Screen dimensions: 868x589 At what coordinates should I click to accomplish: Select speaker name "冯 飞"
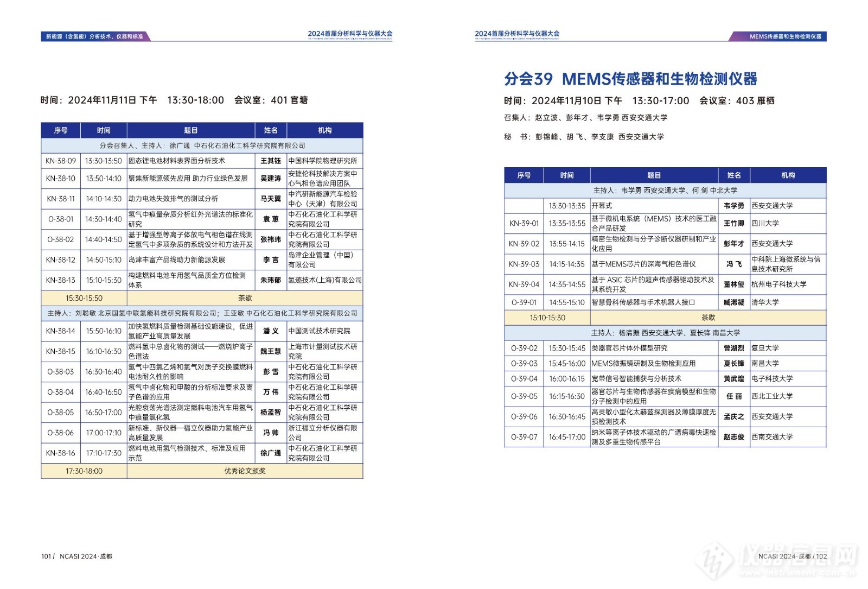pyautogui.click(x=734, y=264)
